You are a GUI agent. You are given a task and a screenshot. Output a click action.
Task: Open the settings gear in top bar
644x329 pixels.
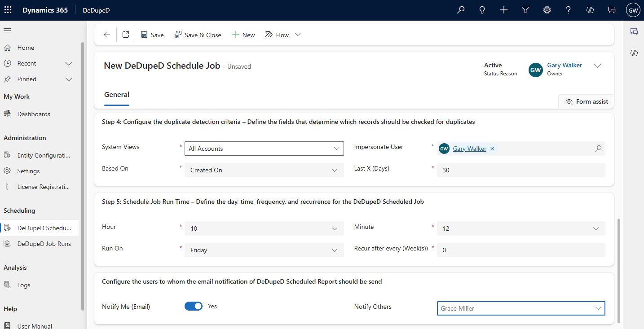point(547,10)
